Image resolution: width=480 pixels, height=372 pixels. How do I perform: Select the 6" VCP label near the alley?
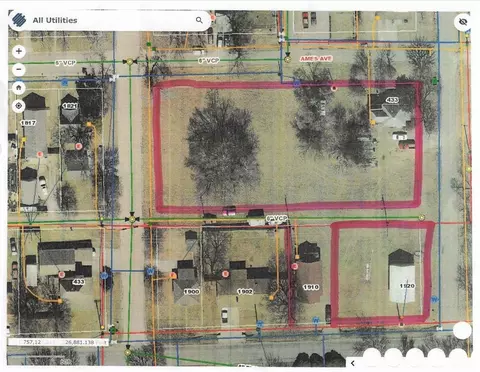pyautogui.click(x=277, y=219)
